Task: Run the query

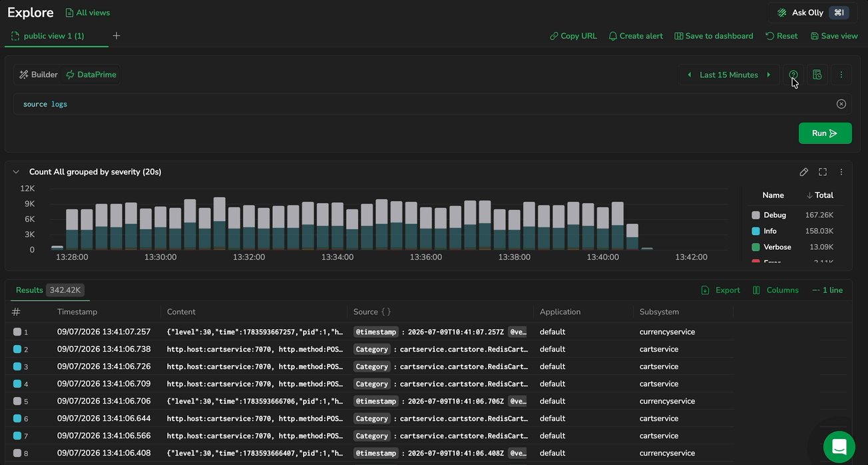Action: (x=825, y=133)
